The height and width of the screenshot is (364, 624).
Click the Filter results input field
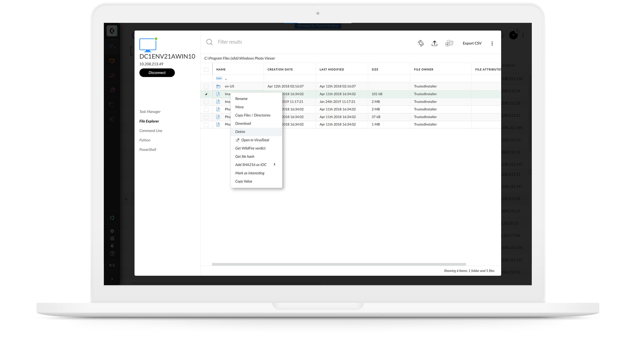248,42
